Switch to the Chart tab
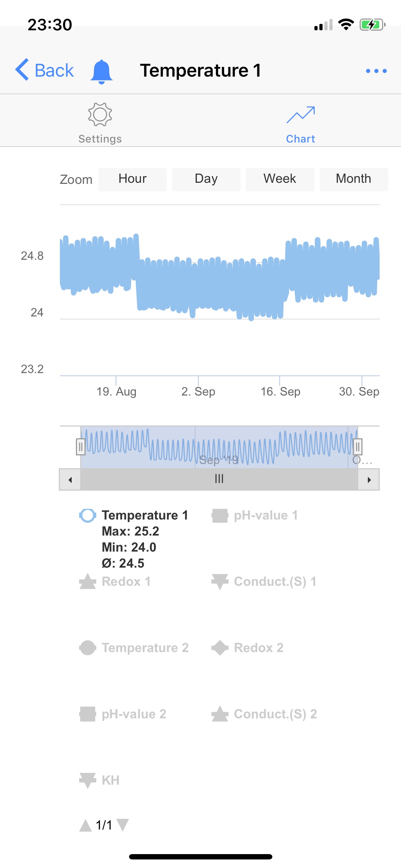Screen dimensions: 401x868 pos(300,123)
